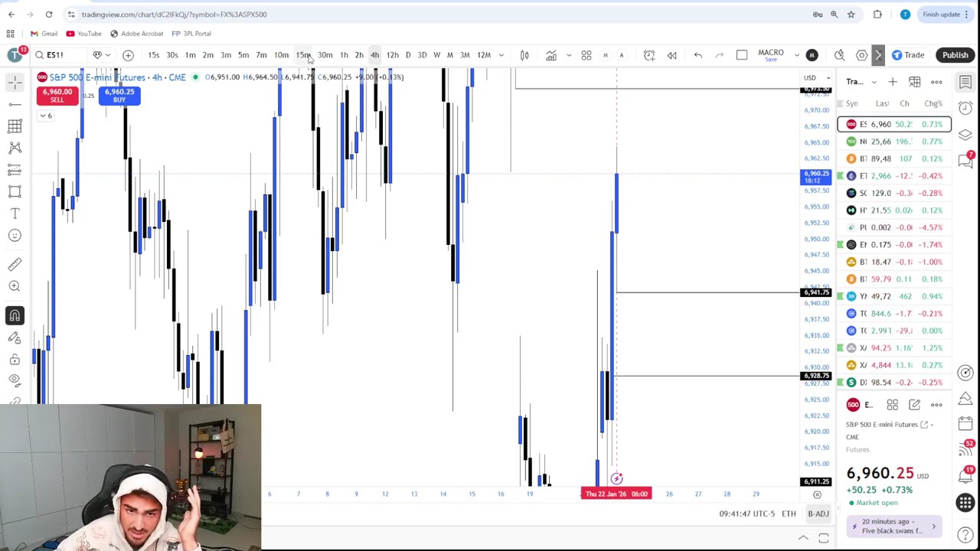The width and height of the screenshot is (980, 551).
Task: Select the ruler measure tool
Action: (15, 264)
